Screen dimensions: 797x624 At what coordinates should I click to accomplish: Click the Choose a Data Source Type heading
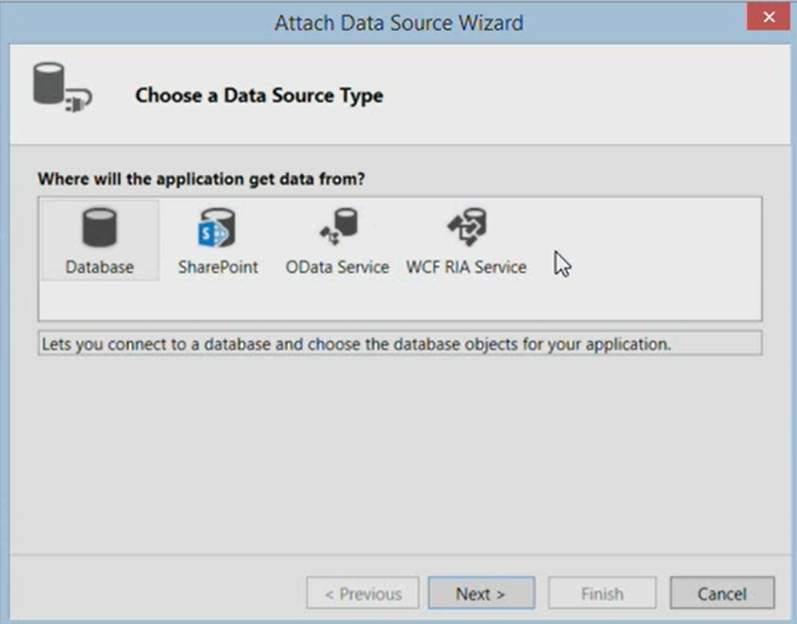[x=259, y=95]
